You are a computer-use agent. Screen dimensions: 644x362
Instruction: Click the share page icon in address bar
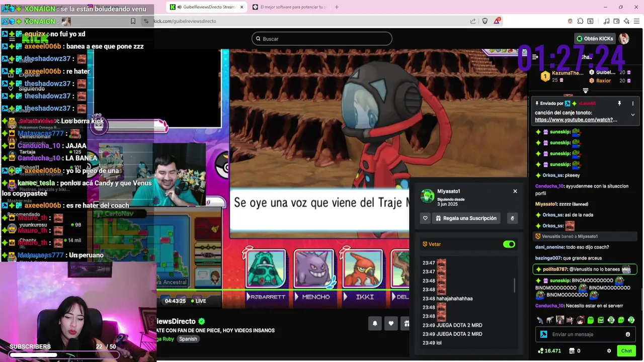473,21
